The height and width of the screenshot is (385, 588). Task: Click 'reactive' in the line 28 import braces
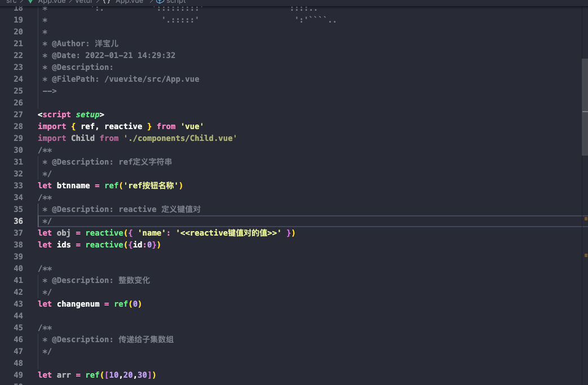tap(123, 126)
